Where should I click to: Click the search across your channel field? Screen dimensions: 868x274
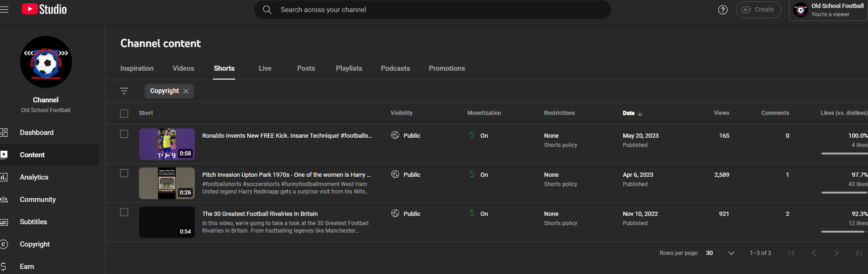(x=432, y=10)
